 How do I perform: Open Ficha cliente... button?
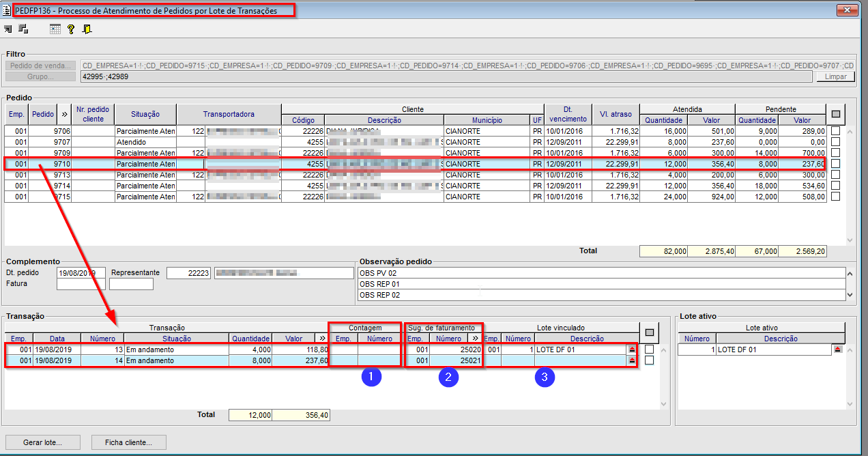pyautogui.click(x=128, y=443)
